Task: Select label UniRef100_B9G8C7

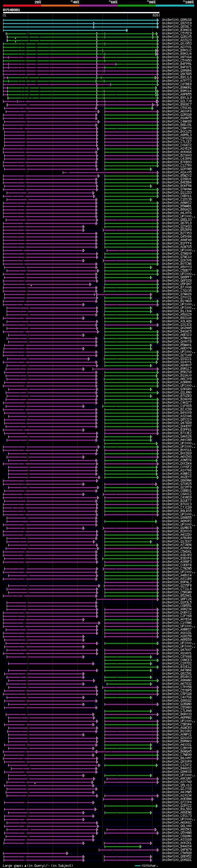Action: tap(177, 104)
